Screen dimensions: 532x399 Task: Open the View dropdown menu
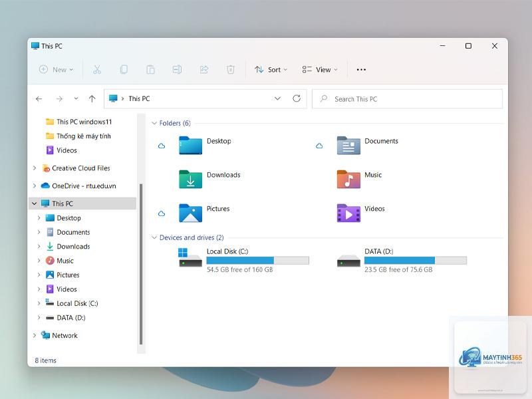[320, 70]
